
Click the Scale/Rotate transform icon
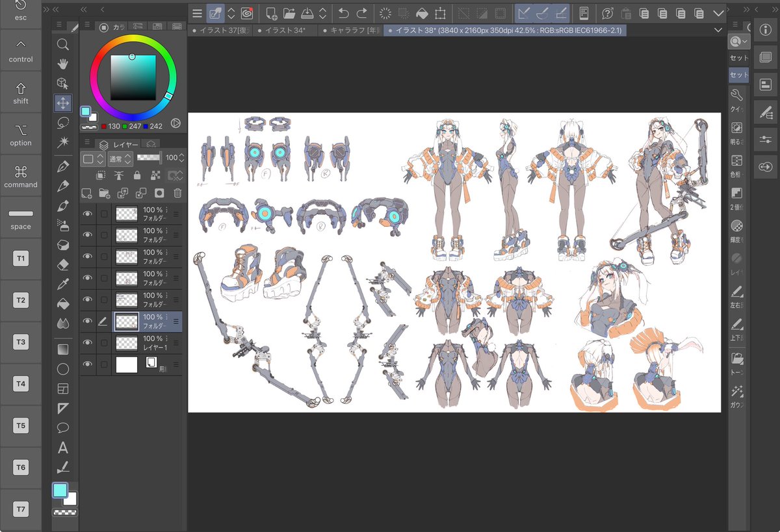click(x=440, y=13)
